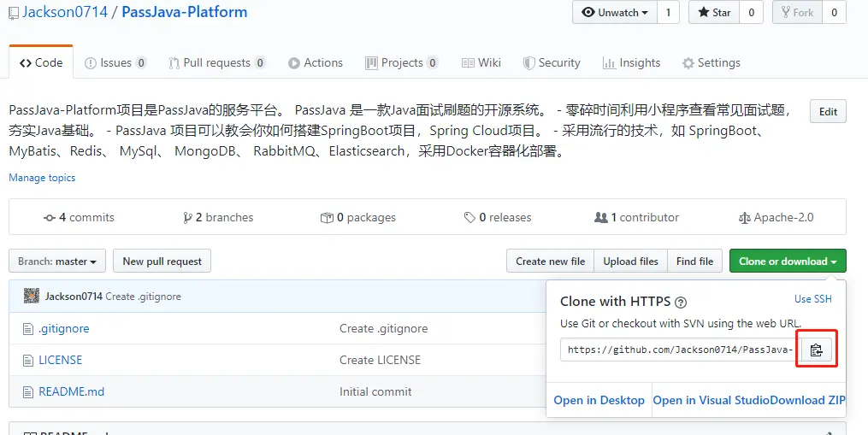Expand the Branch: master selector
The height and width of the screenshot is (435, 868).
tap(58, 262)
